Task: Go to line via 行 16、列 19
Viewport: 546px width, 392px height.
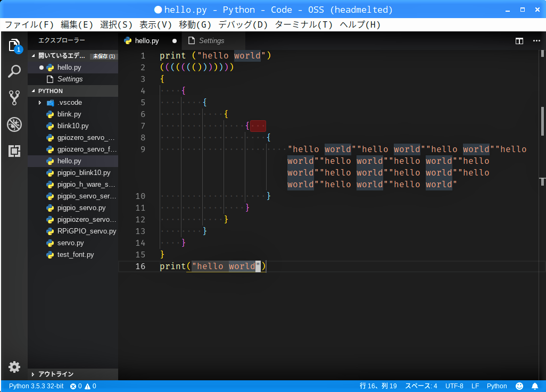Action: point(378,386)
